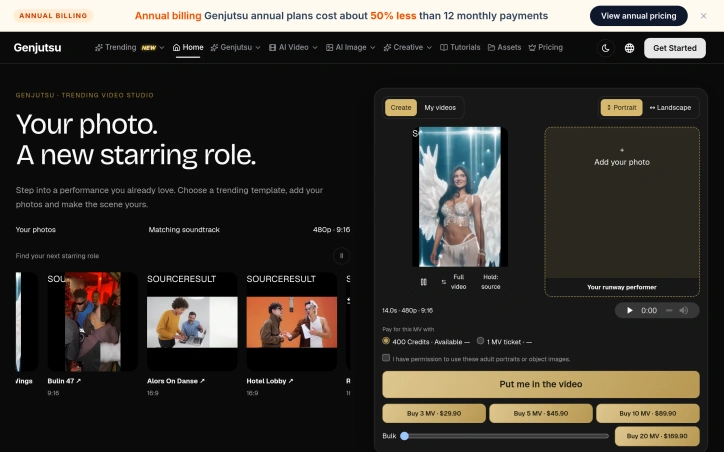724x452 pixels.
Task: Click the audio volume bar
Action: (x=669, y=310)
